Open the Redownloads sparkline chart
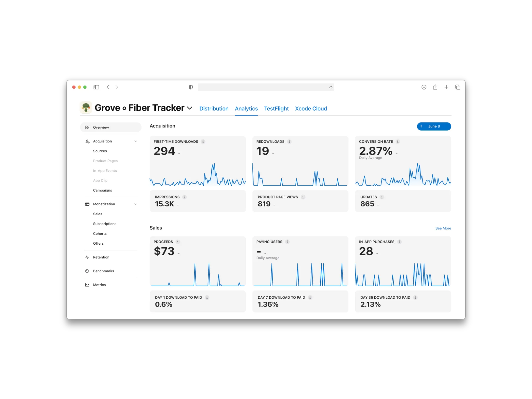Screen dimensions: 532x399 [x=300, y=175]
